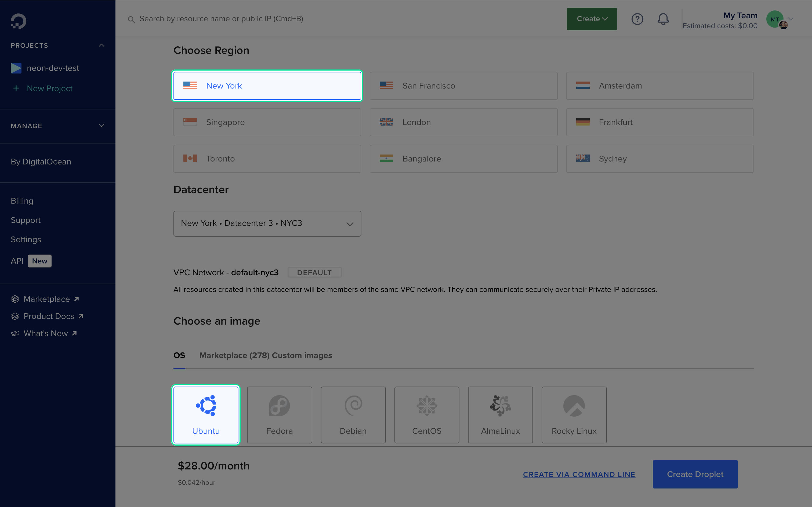Screen dimensions: 812x507
Task: Open the help menu via the question mark icon
Action: (637, 19)
